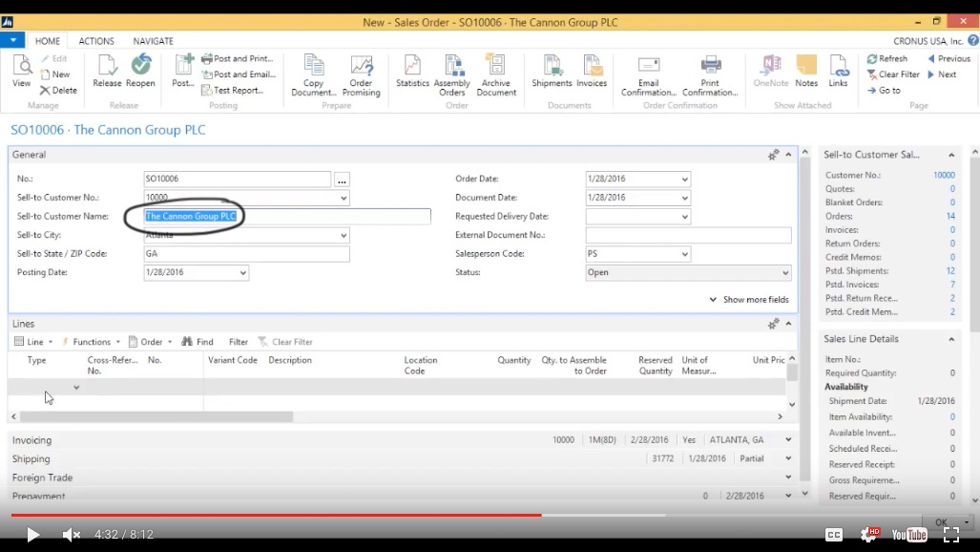
Task: Open the Customer No. 10000 link
Action: click(944, 175)
